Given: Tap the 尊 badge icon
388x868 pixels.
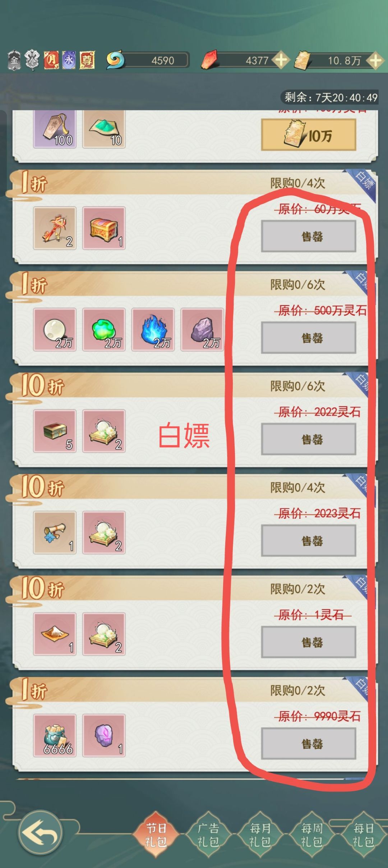Looking at the screenshot, I should point(87,60).
